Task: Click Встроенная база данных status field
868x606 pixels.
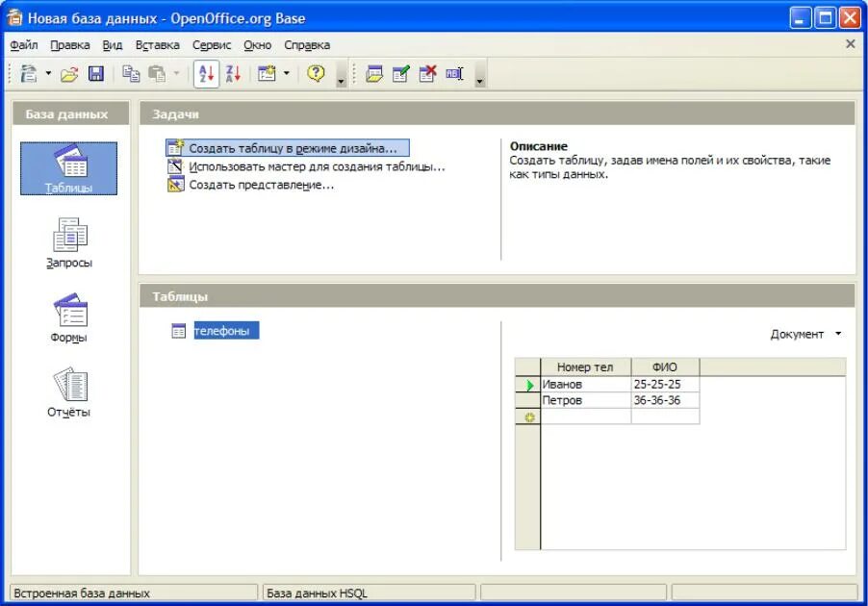Action: pyautogui.click(x=134, y=593)
